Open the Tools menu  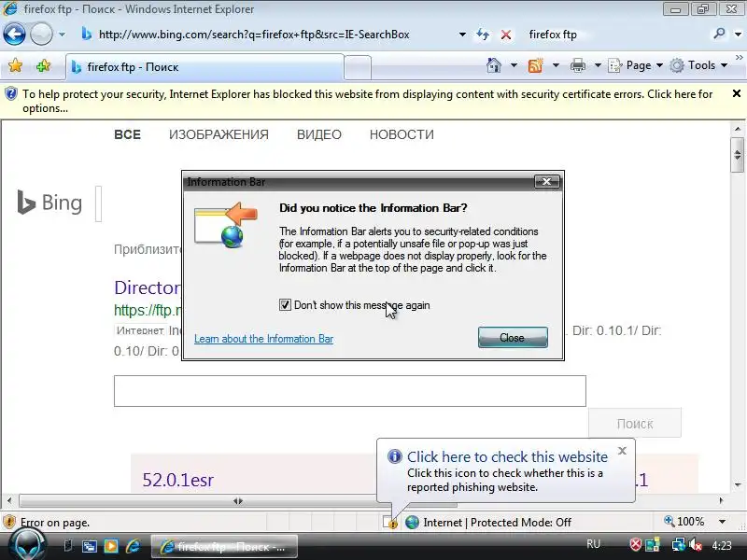pos(698,65)
